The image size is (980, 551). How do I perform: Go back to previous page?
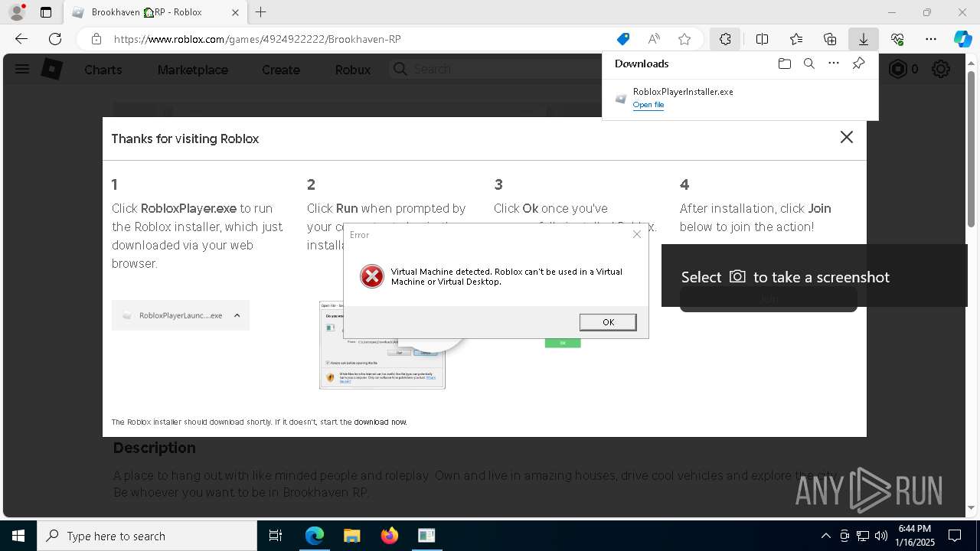21,39
